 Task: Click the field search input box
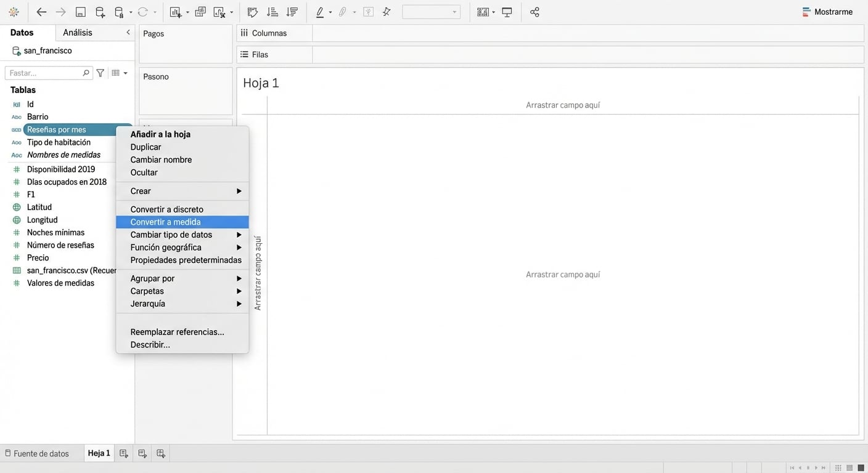pos(44,73)
